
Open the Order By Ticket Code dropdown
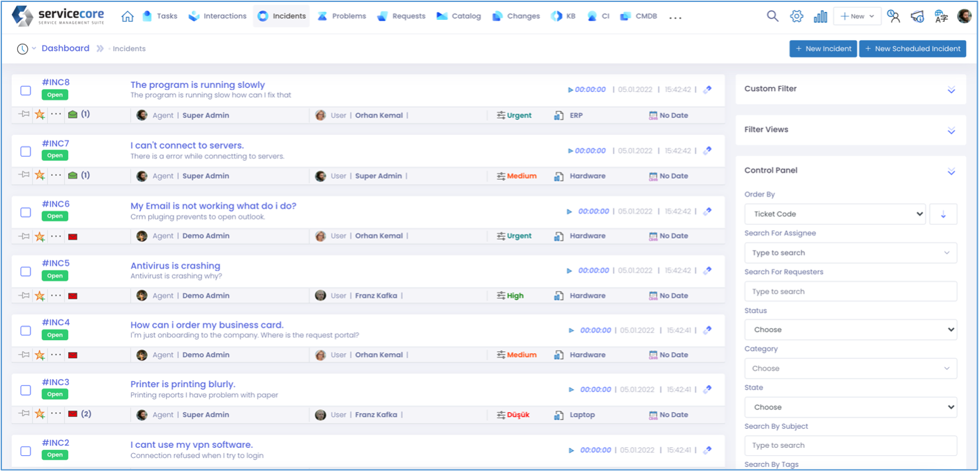[x=834, y=214]
